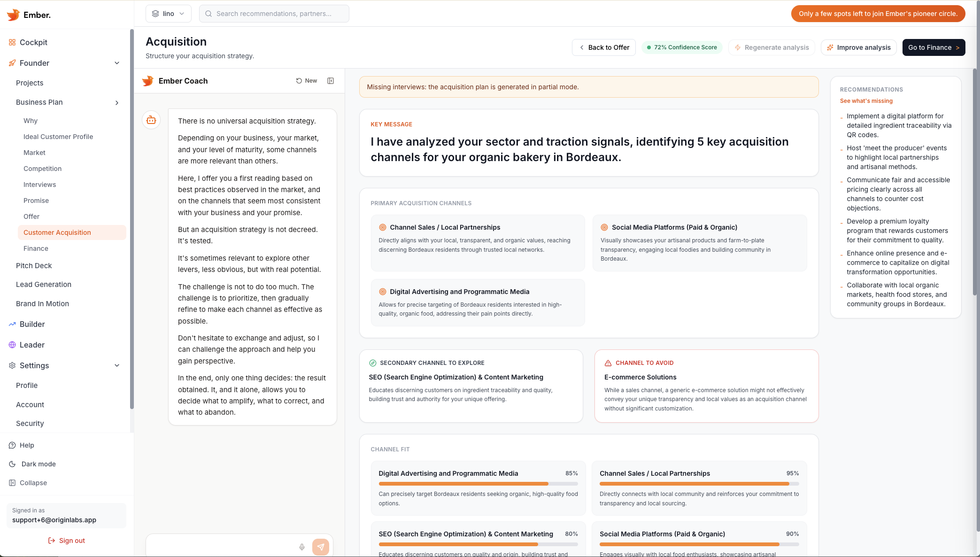Open the Builder section
Viewport: 980px width, 557px height.
pyautogui.click(x=32, y=324)
